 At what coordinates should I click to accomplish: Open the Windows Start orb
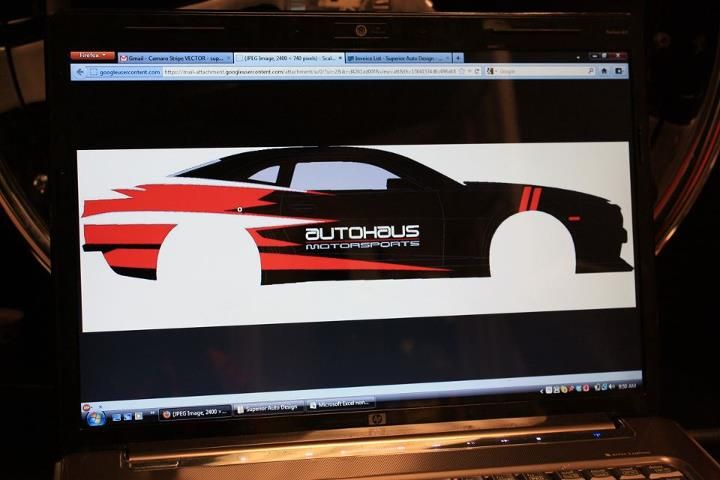(96, 418)
